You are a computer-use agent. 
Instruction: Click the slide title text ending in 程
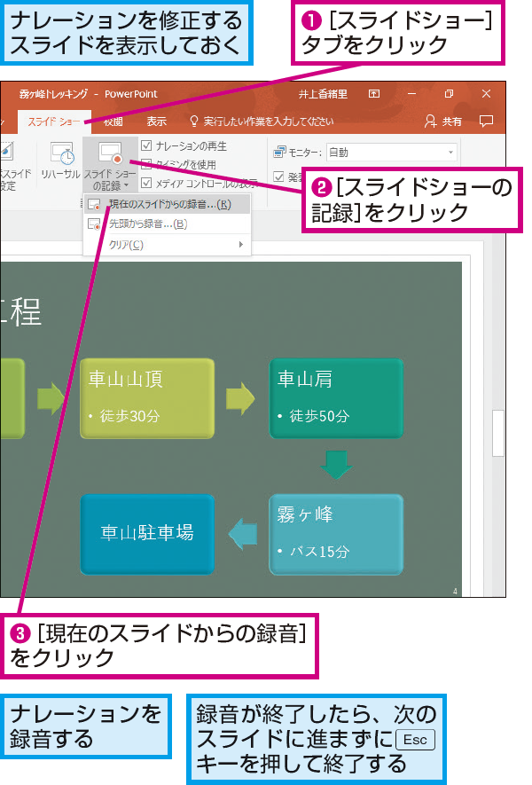tap(21, 312)
